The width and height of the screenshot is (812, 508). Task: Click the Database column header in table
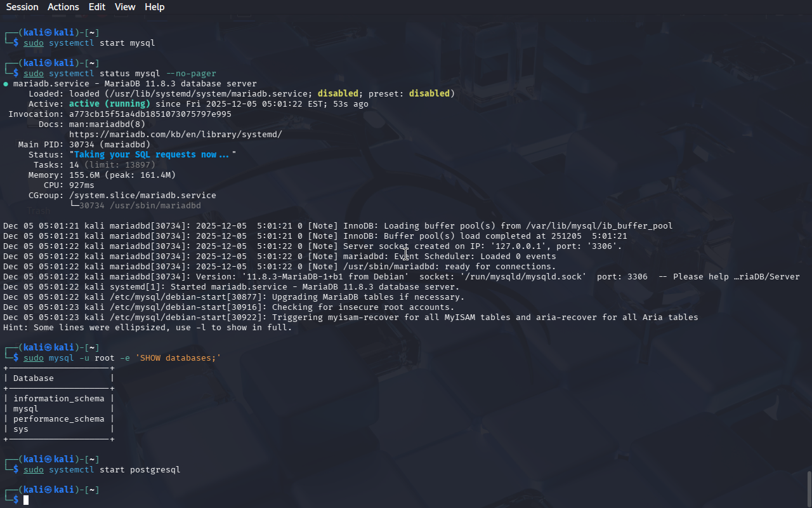[34, 378]
